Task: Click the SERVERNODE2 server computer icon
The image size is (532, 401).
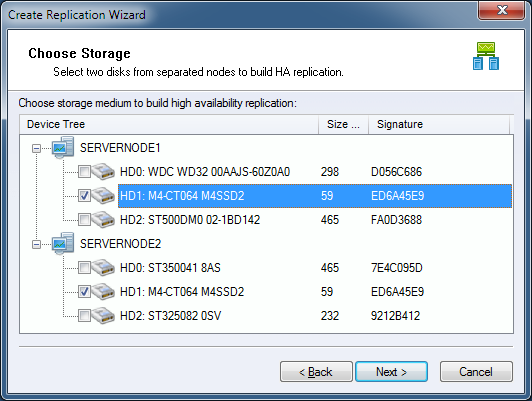Action: pyautogui.click(x=63, y=243)
